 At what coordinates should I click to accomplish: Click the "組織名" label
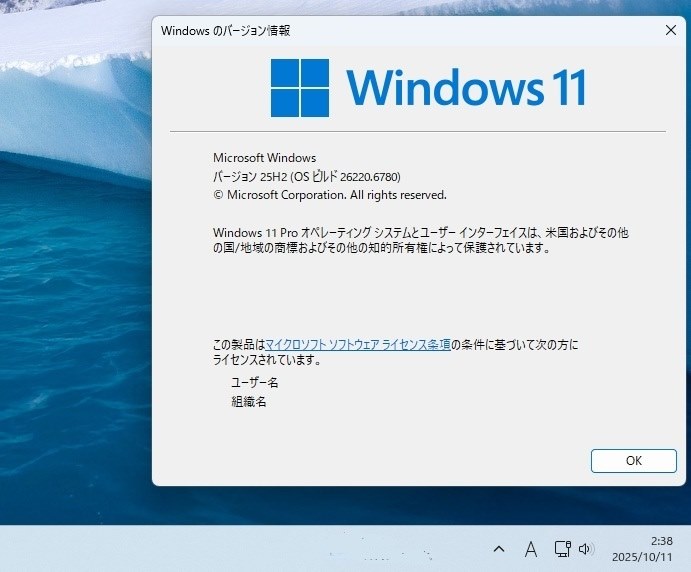point(249,401)
